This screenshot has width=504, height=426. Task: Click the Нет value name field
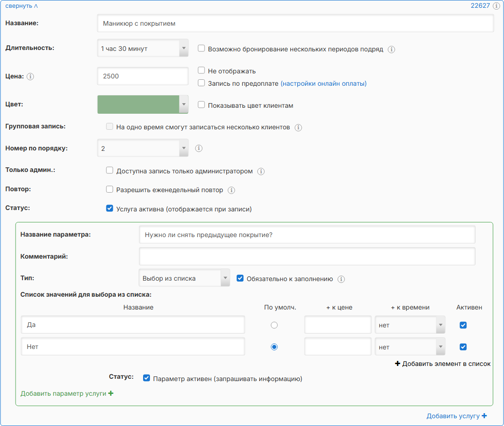(x=133, y=347)
